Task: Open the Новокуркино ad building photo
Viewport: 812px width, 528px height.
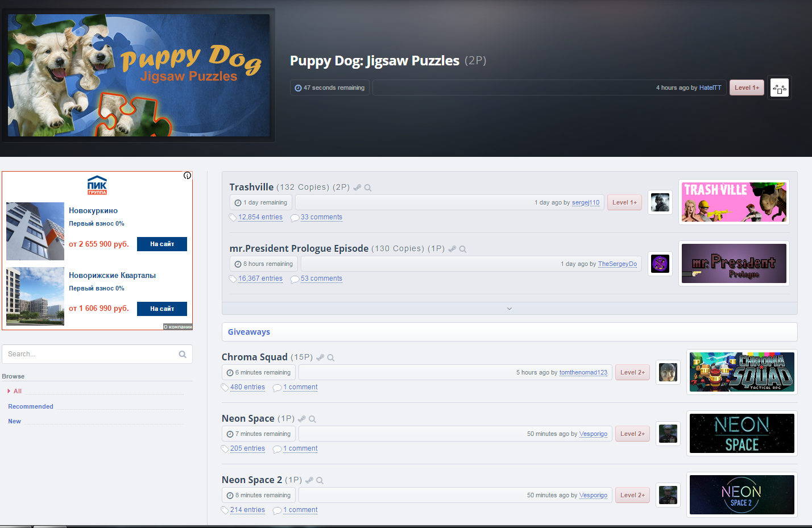Action: [x=35, y=231]
